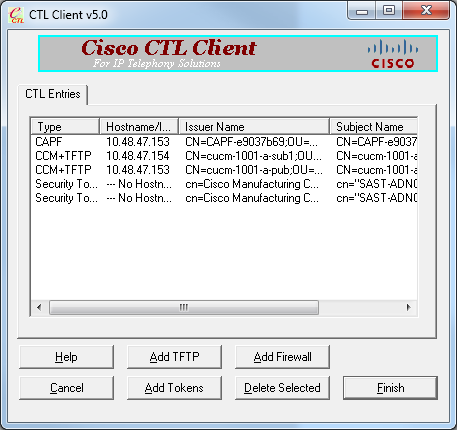Click the Add Tokens button
The image size is (457, 430).
coord(174,388)
